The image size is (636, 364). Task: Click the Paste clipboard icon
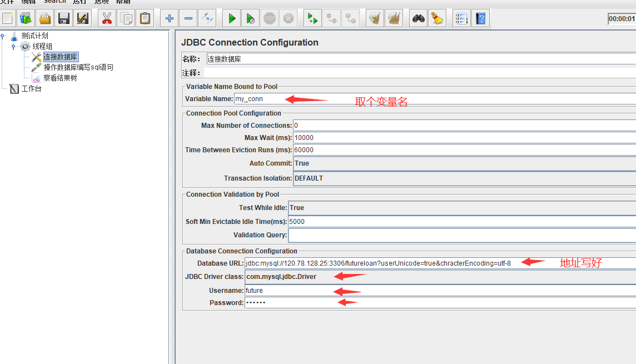click(145, 19)
